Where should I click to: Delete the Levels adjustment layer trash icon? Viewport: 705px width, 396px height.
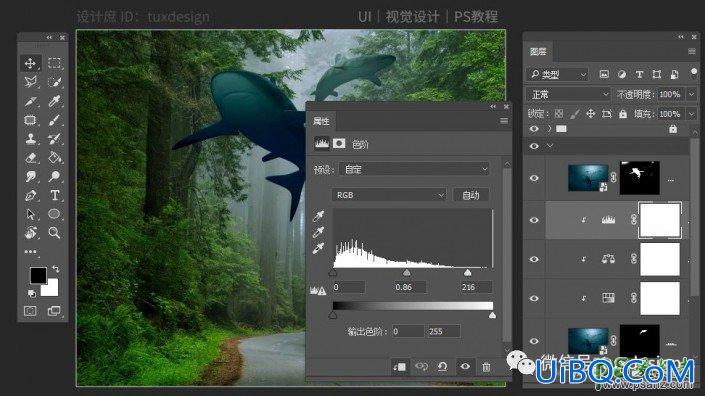point(486,367)
